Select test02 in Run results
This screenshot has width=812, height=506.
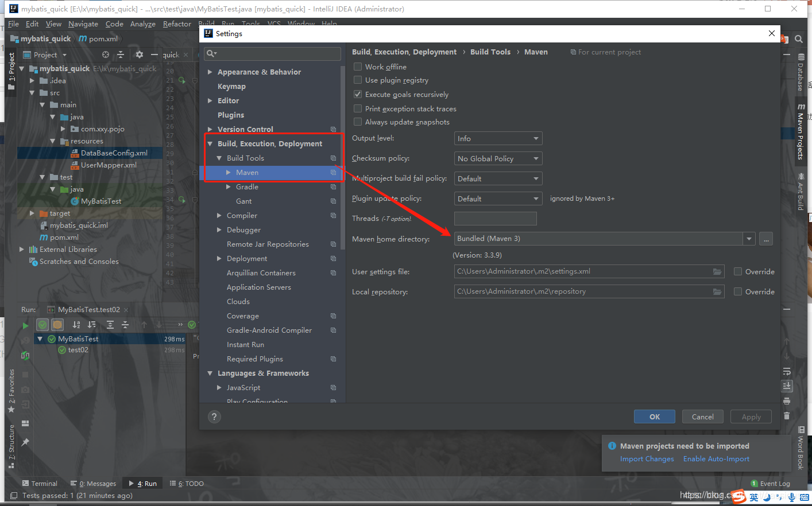click(x=78, y=350)
